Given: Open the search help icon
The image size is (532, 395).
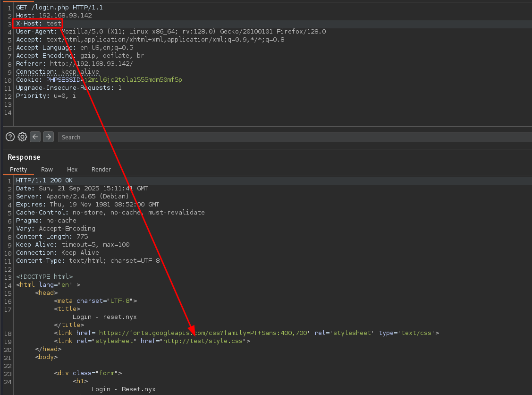Looking at the screenshot, I should [10, 137].
